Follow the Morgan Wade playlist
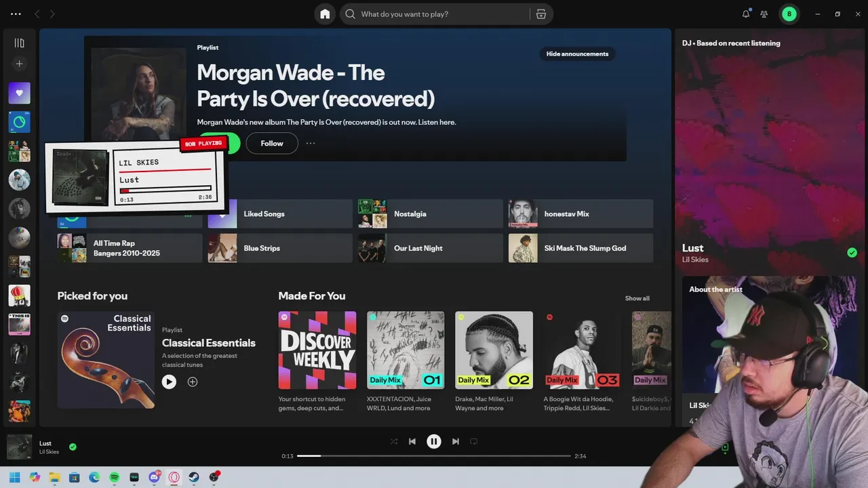This screenshot has width=868, height=488. [272, 143]
